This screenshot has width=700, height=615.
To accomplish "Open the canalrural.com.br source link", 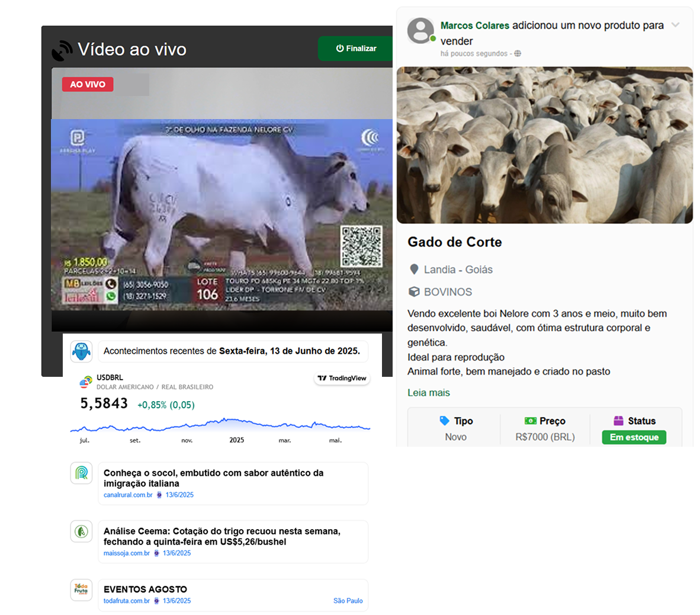I will click(128, 495).
